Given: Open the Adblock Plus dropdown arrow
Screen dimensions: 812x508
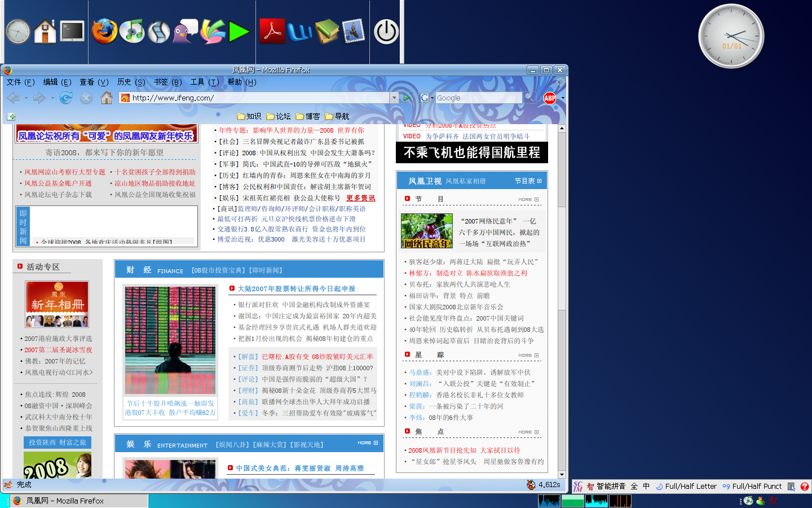Looking at the screenshot, I should tap(563, 98).
